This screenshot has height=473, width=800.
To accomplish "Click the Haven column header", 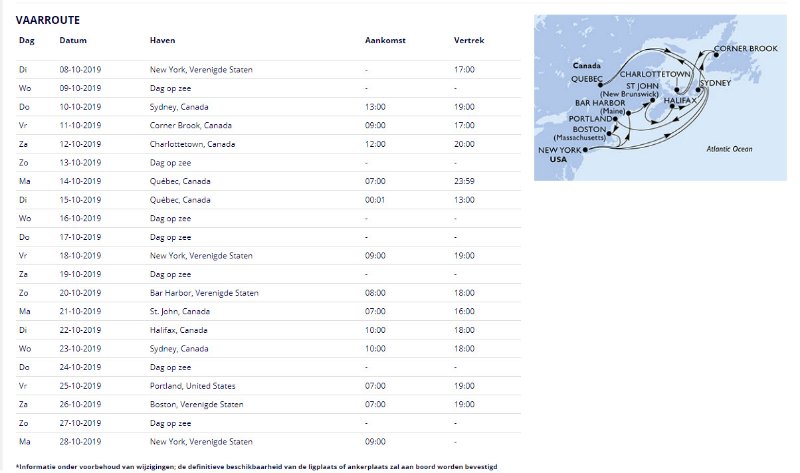I will pos(163,40).
